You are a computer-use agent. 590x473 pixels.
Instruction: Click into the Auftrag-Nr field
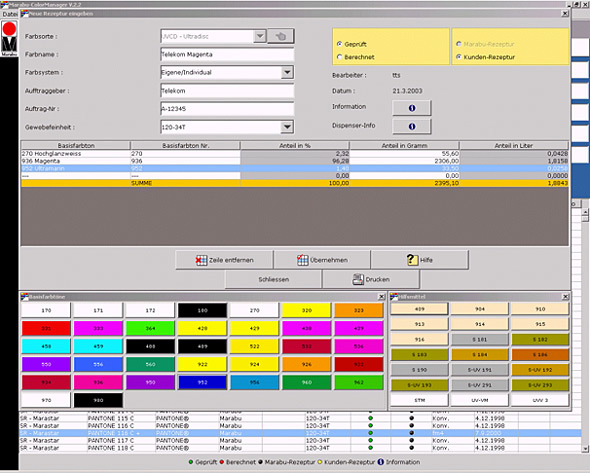[x=227, y=109]
